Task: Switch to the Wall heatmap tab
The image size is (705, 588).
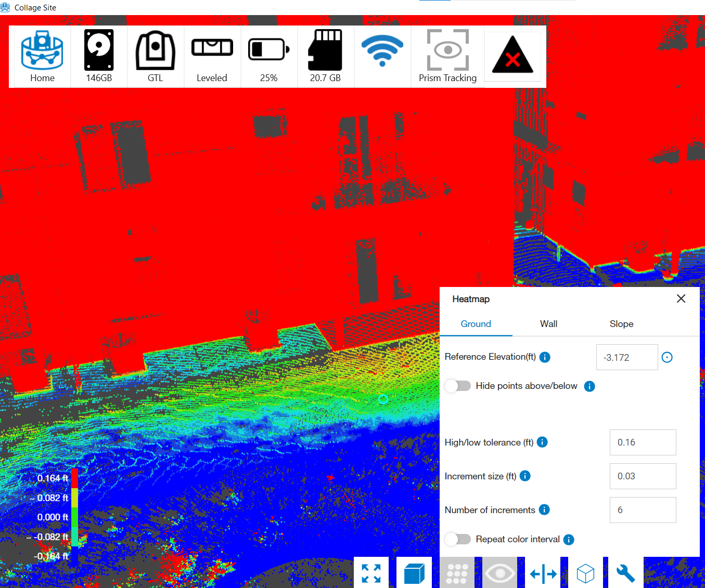Action: [548, 324]
